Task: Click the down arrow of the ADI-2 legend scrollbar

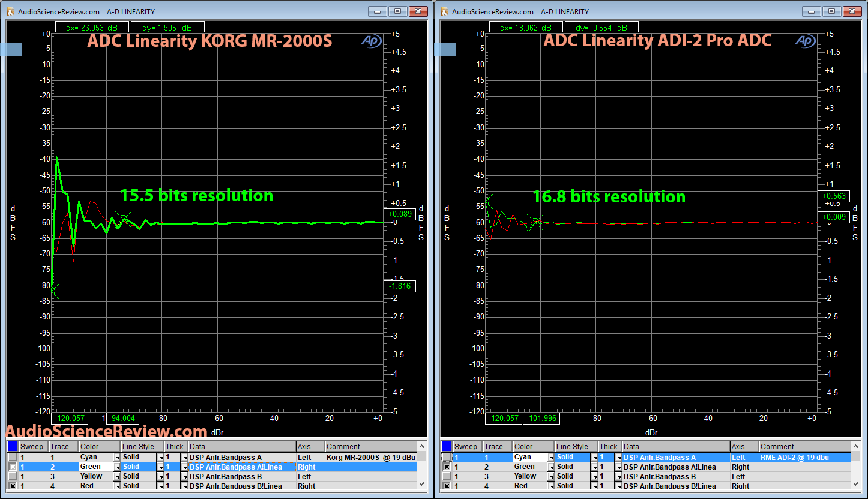Action: (x=857, y=484)
